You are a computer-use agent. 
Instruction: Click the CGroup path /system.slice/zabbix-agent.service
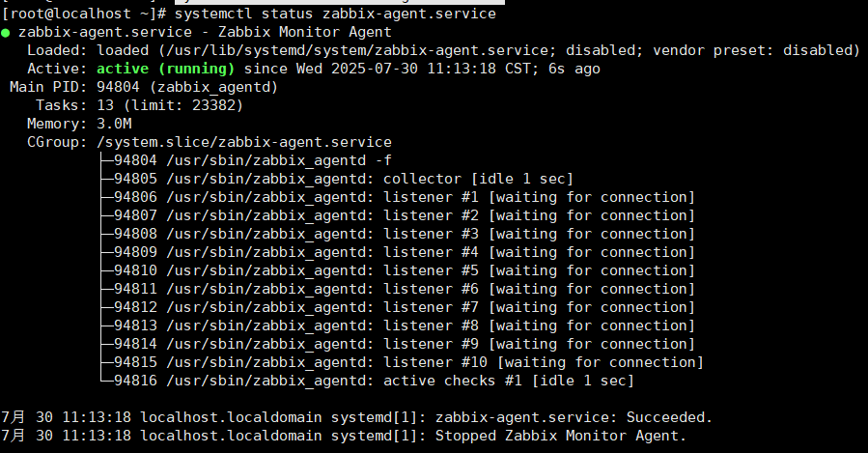click(x=244, y=142)
